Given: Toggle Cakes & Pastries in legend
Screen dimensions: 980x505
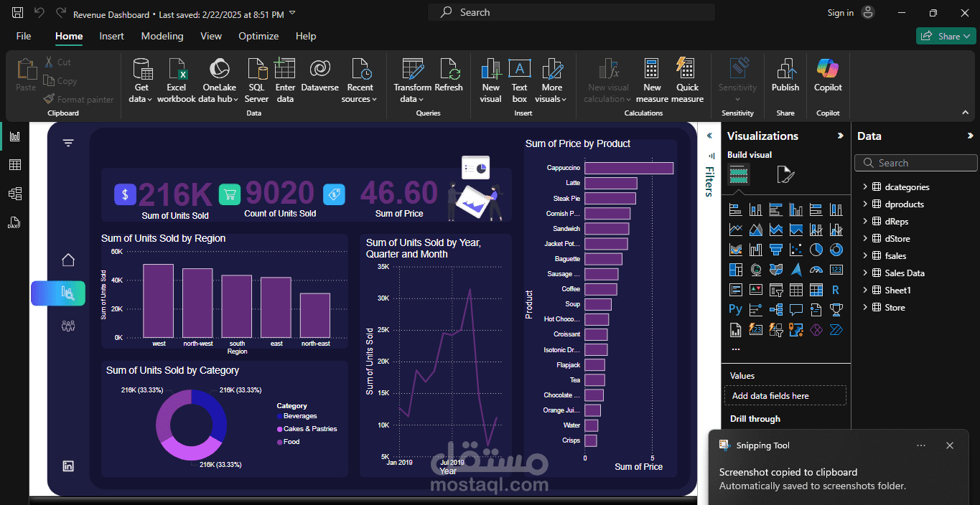Looking at the screenshot, I should 307,429.
